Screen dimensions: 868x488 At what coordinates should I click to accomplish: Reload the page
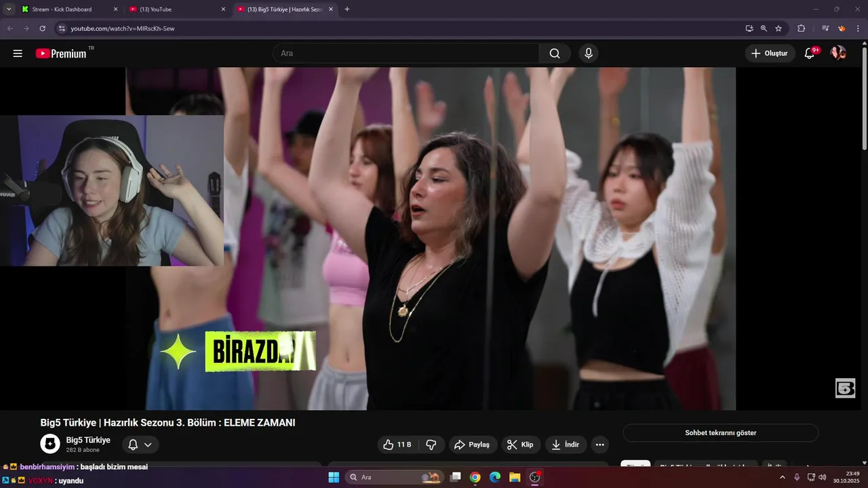(x=42, y=28)
